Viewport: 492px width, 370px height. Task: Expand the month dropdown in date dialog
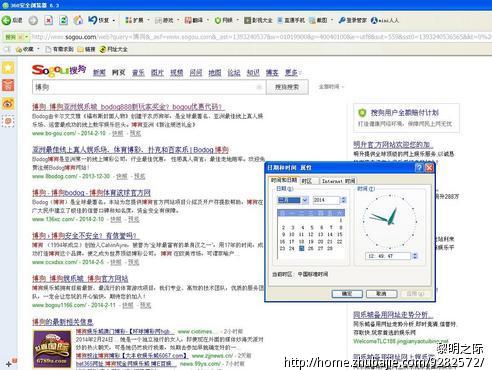[x=305, y=200]
